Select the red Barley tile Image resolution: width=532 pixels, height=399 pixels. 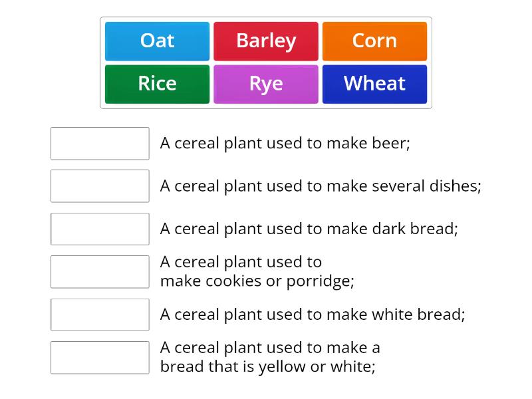tap(266, 41)
